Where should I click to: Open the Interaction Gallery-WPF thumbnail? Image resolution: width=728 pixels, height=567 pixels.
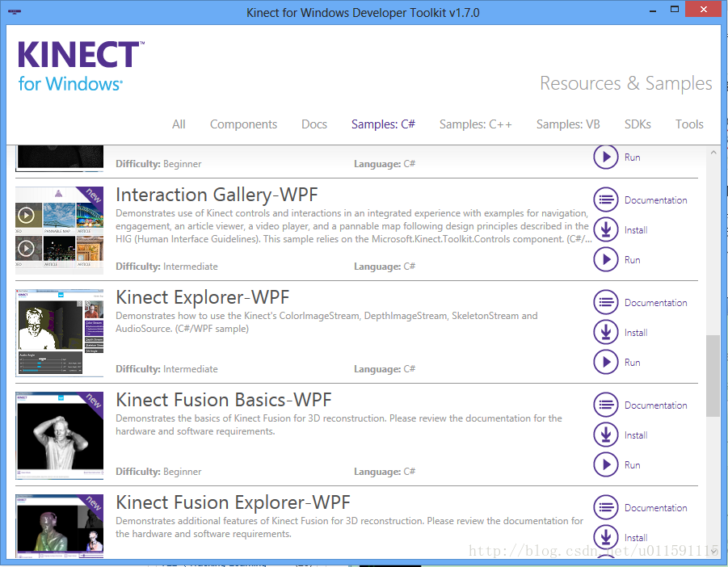(60, 230)
